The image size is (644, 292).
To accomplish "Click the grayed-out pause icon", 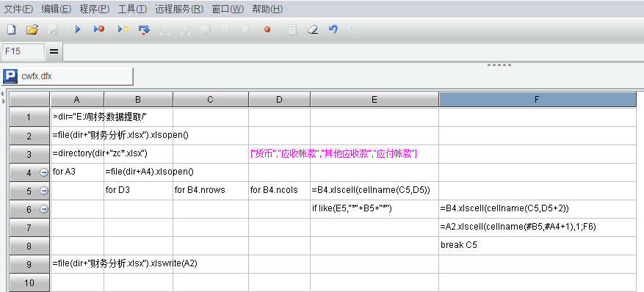I will coord(225,29).
